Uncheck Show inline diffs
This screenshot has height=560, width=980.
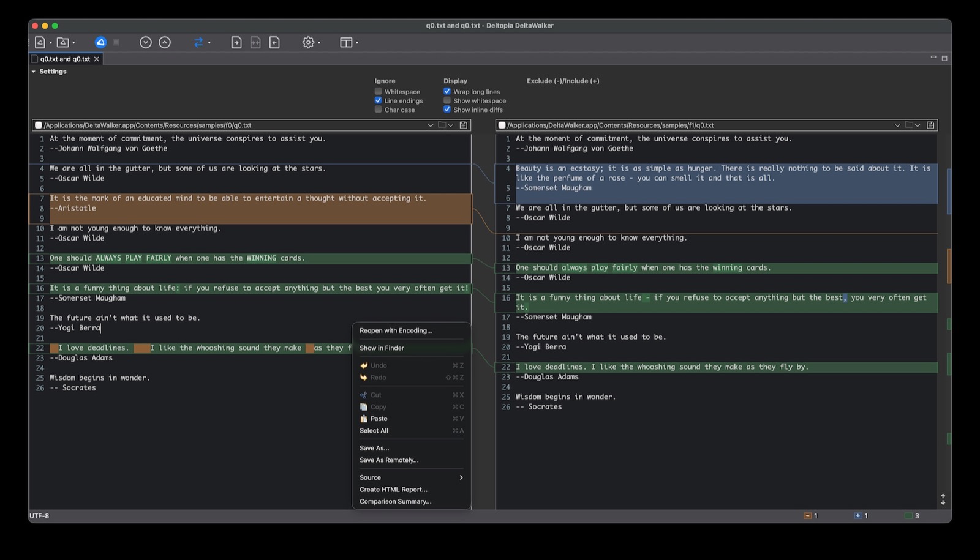point(447,110)
